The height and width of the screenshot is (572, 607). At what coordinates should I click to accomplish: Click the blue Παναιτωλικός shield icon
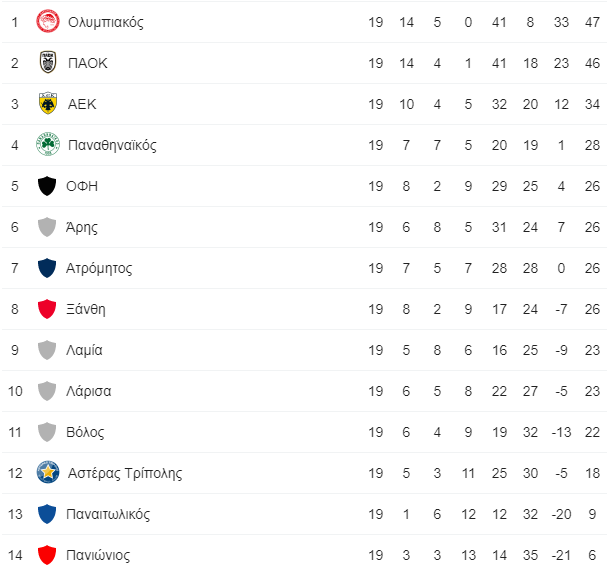47,514
